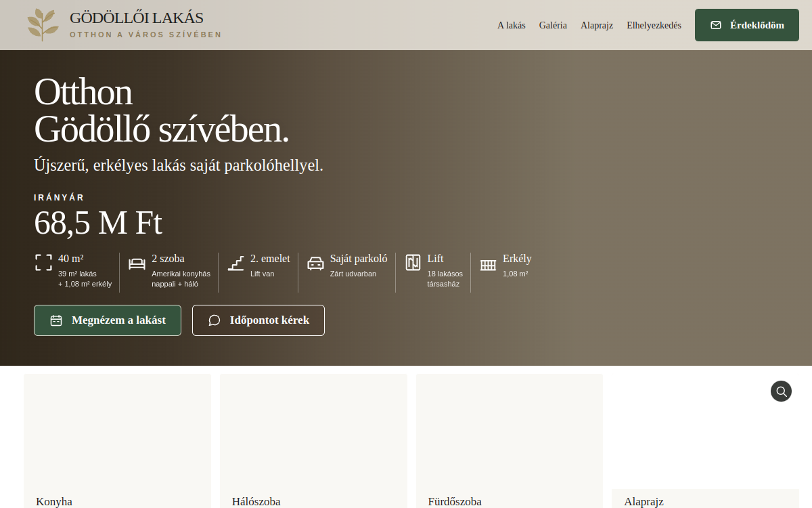Open the A lakás menu item
Viewport: 812px width, 508px height.
tap(512, 25)
